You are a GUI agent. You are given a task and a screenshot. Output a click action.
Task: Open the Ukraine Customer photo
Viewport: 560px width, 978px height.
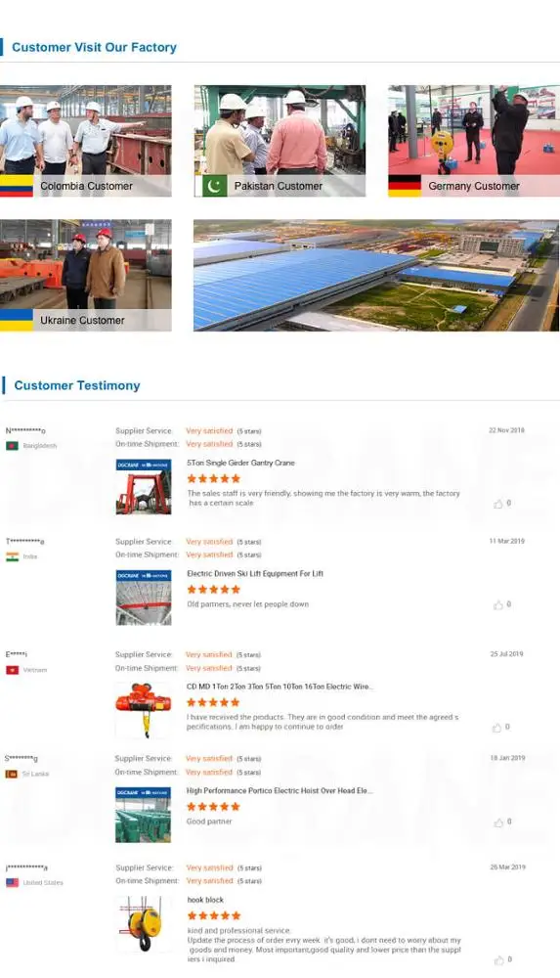point(85,275)
